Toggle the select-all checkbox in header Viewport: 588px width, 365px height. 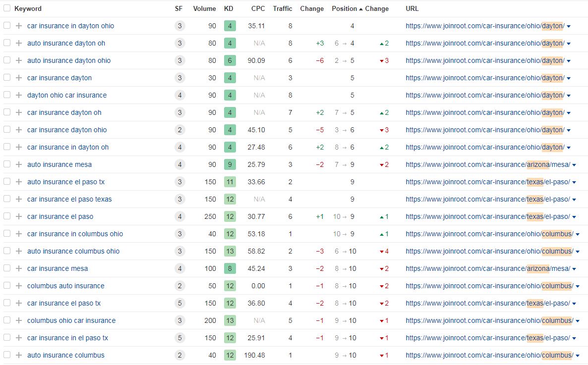(7, 8)
